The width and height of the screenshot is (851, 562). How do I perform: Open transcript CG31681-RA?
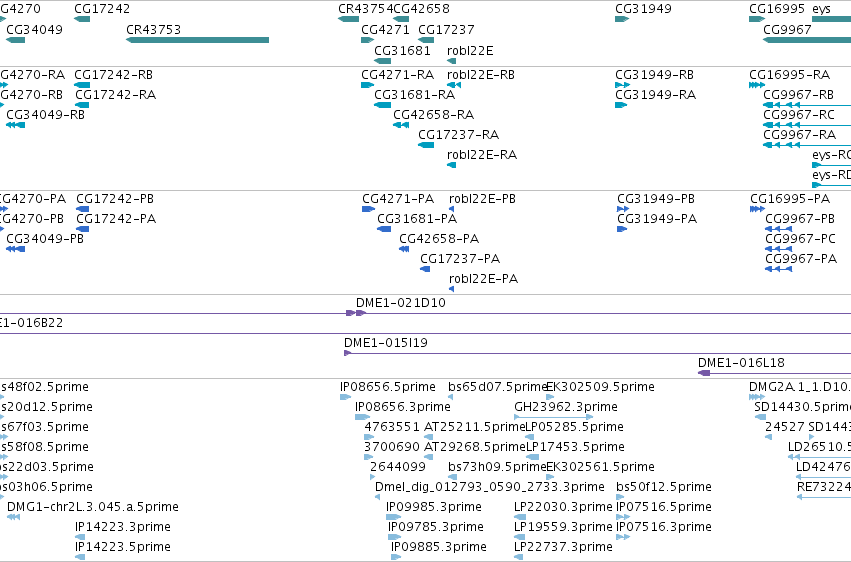pyautogui.click(x=415, y=94)
